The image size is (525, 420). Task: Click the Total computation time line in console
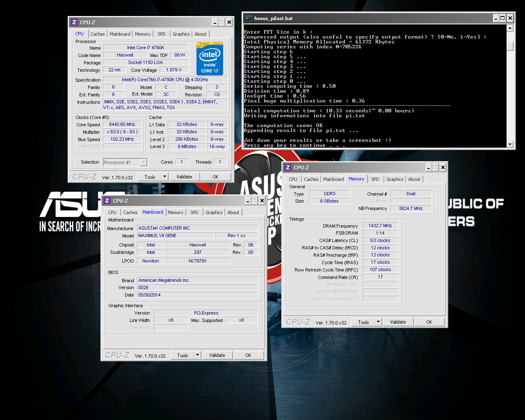point(329,111)
